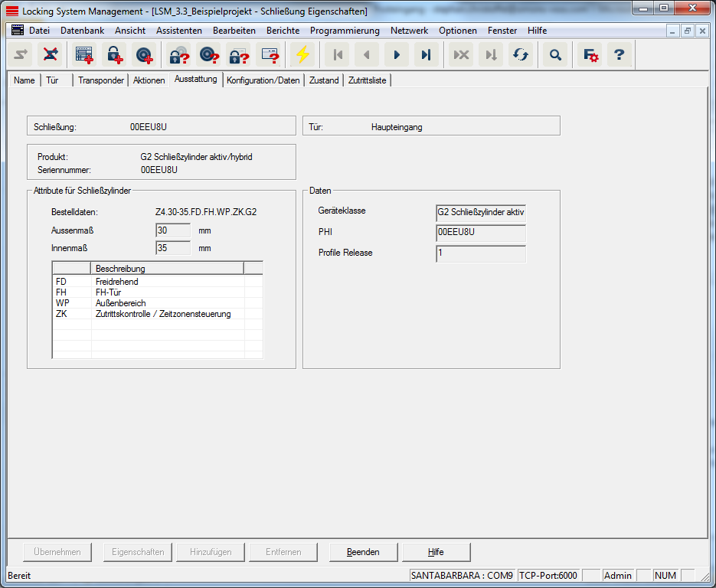The height and width of the screenshot is (588, 716).
Task: Switch to the Konfiguration/Daten tab
Action: (263, 80)
